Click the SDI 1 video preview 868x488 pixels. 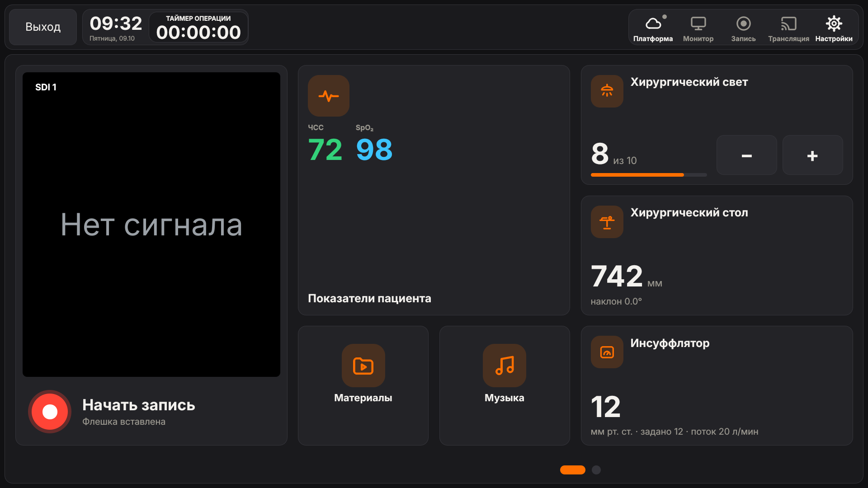click(x=151, y=225)
